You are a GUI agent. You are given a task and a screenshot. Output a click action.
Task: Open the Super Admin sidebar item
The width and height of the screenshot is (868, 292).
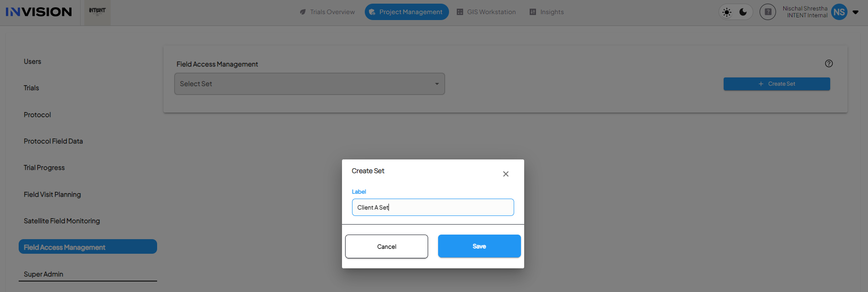pyautogui.click(x=44, y=274)
